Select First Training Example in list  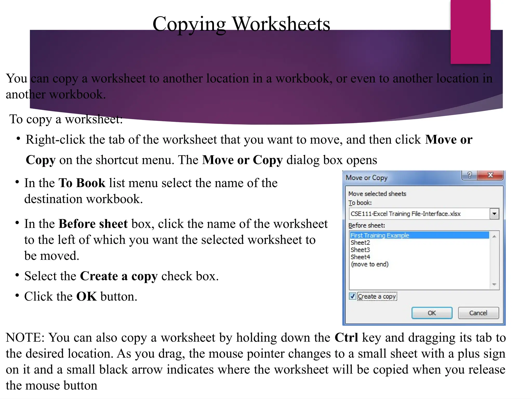pyautogui.click(x=380, y=235)
